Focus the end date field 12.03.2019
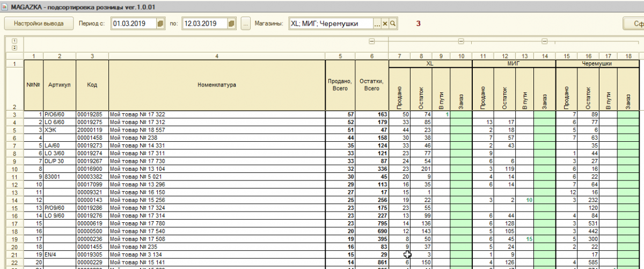 (206, 24)
